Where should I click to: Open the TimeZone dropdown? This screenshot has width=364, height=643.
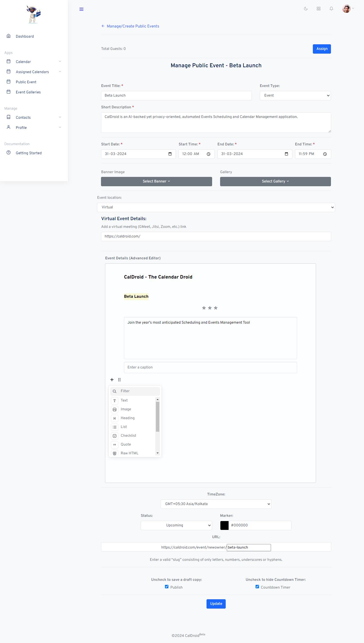(216, 504)
